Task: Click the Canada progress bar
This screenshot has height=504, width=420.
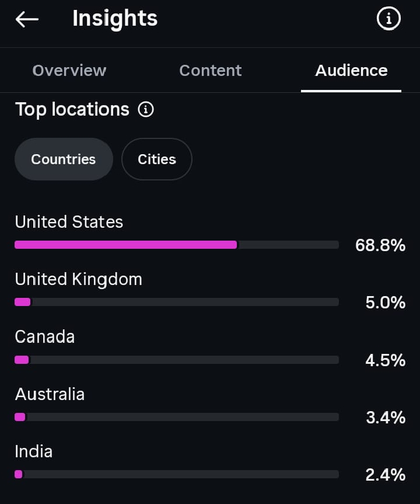Action: [177, 359]
